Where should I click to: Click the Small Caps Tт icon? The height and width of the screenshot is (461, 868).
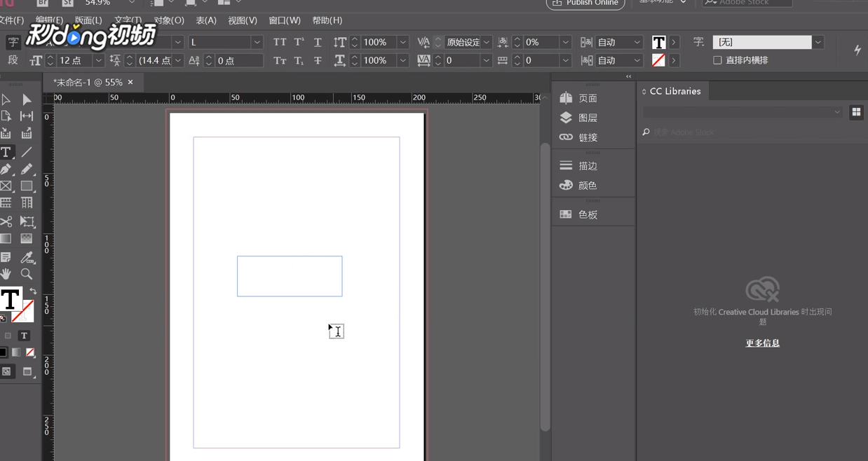coord(280,61)
